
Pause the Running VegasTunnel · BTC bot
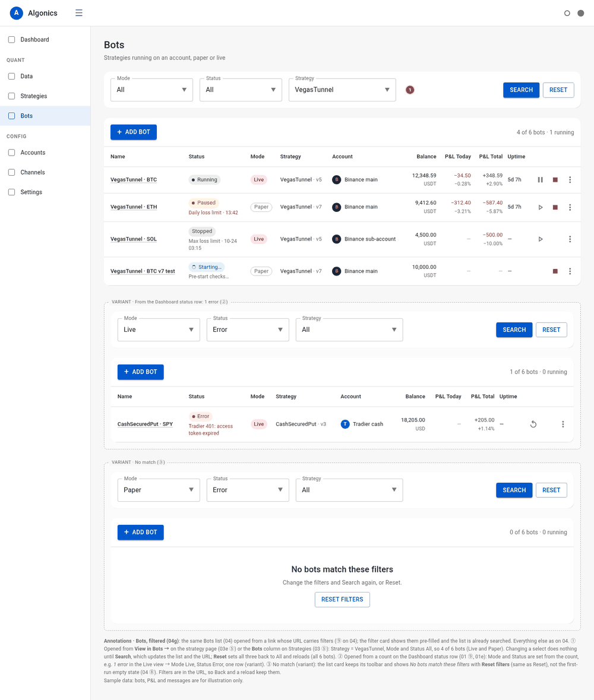pos(541,180)
